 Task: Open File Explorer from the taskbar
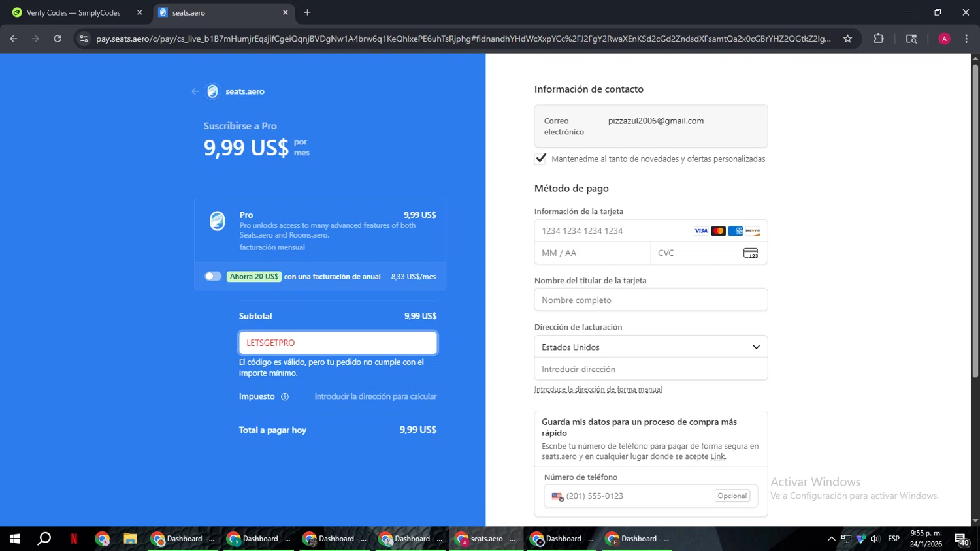130,539
